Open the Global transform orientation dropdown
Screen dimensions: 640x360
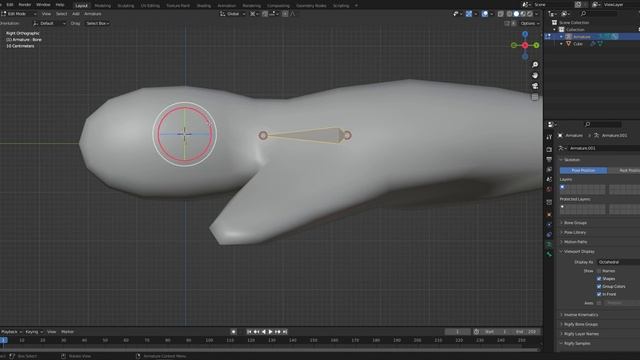[x=233, y=14]
